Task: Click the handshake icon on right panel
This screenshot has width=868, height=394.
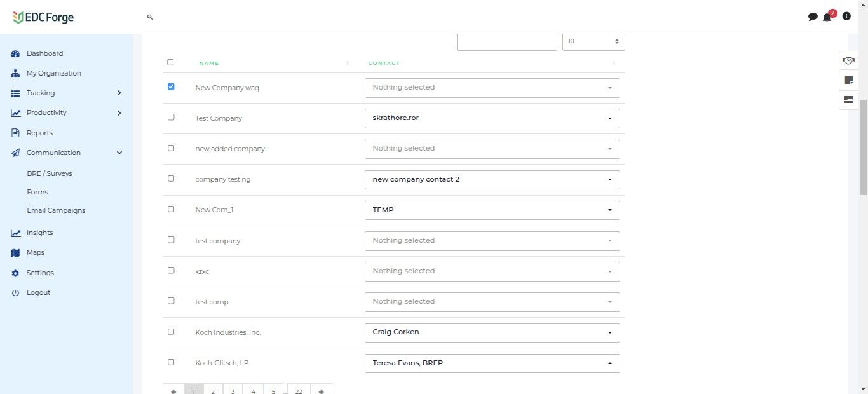Action: click(x=848, y=60)
